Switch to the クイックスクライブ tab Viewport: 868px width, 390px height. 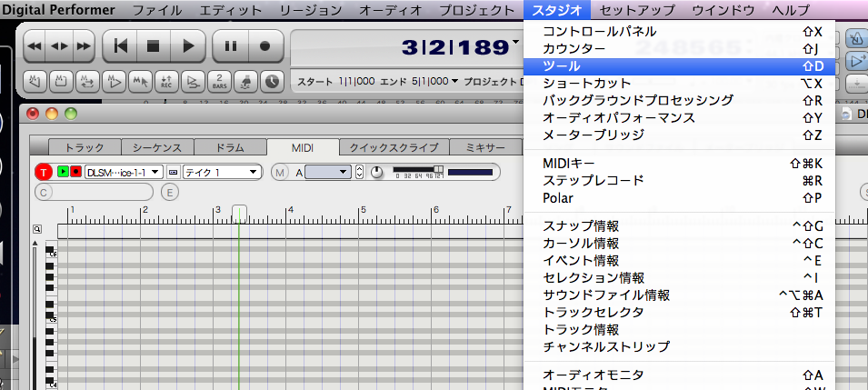[x=394, y=147]
